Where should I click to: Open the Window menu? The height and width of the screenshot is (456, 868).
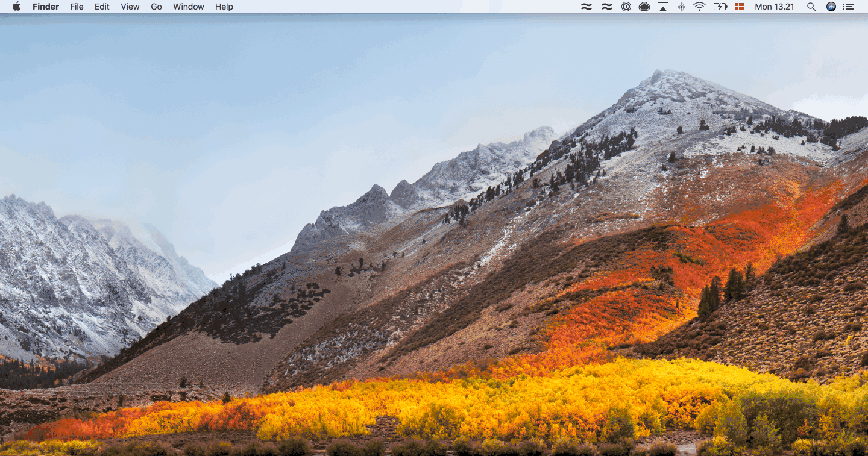[189, 7]
